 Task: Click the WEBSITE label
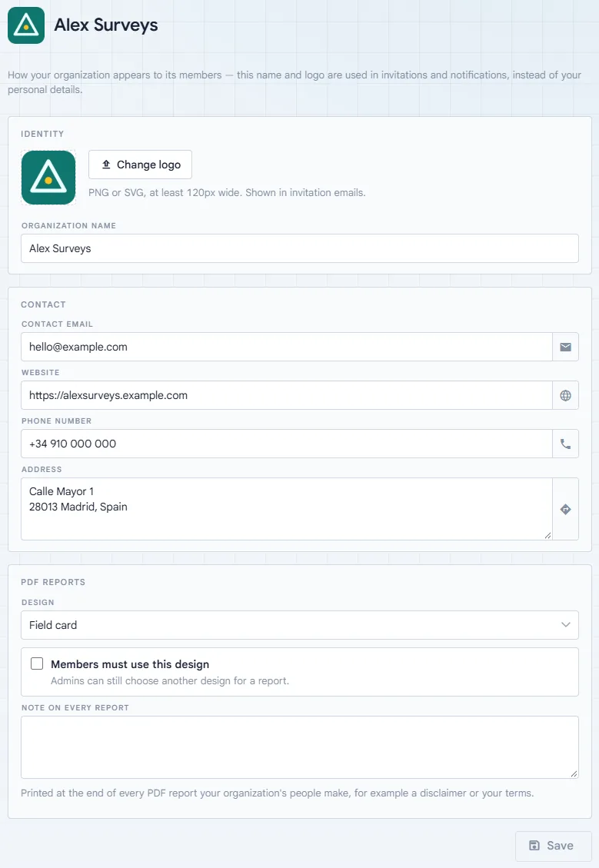(41, 373)
